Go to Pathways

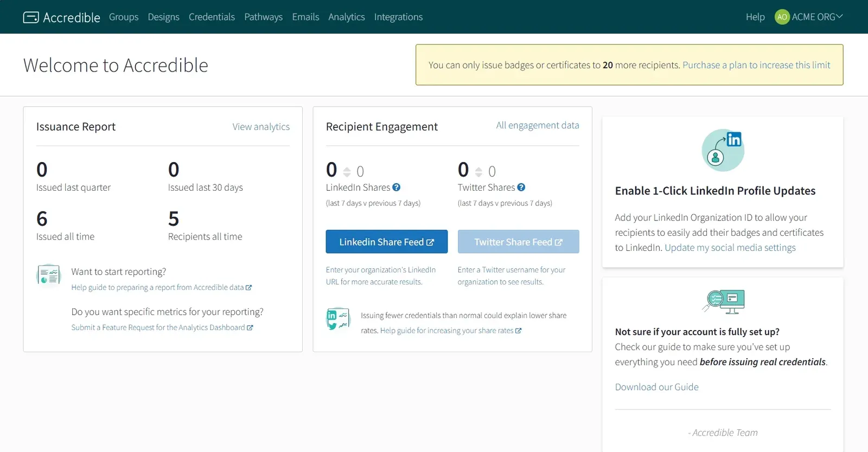(263, 17)
